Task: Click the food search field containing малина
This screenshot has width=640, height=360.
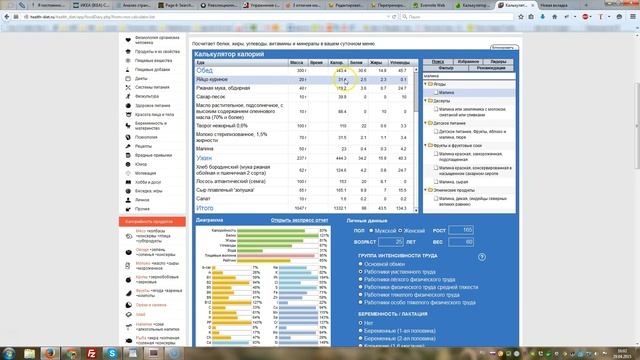Action: pos(469,76)
